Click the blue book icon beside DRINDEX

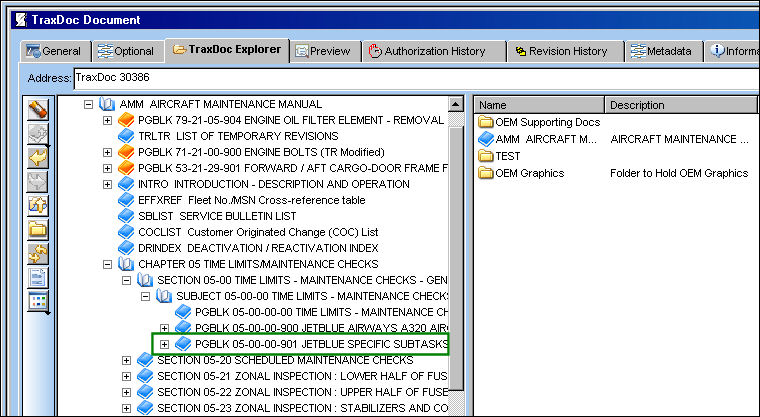pyautogui.click(x=126, y=248)
